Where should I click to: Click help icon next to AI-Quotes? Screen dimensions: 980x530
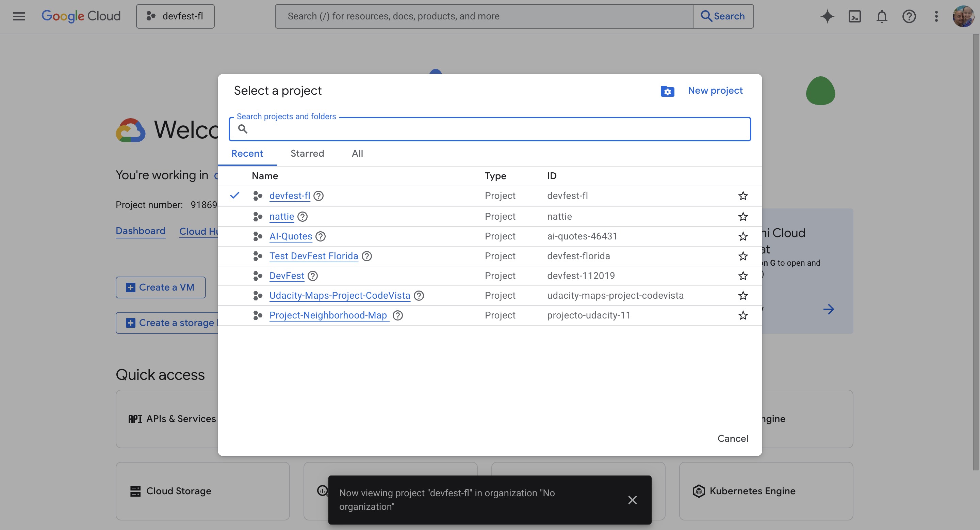(x=321, y=236)
